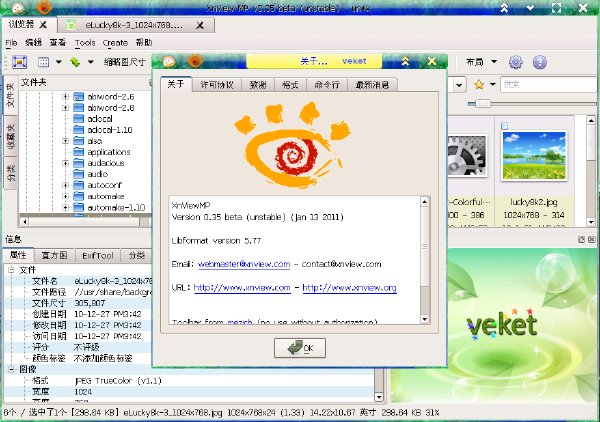The height and width of the screenshot is (422, 600).
Task: Click the 文件尺寸 value 305,807
Action: click(90, 303)
